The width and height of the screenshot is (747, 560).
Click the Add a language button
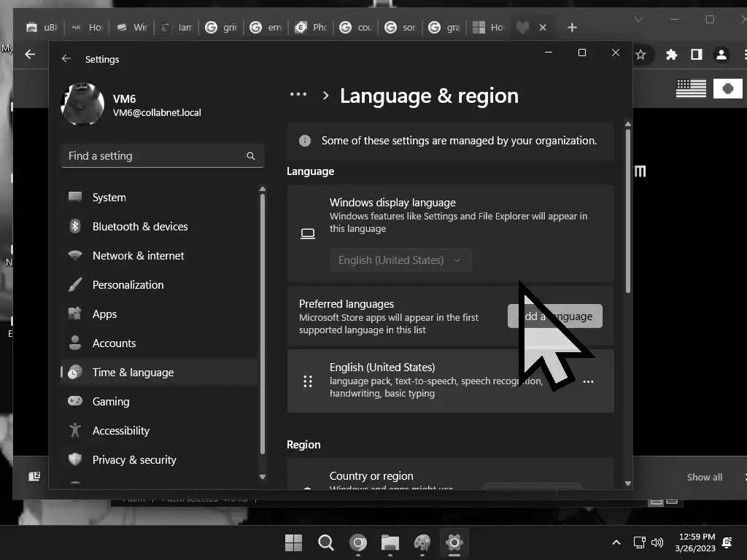[x=555, y=316]
